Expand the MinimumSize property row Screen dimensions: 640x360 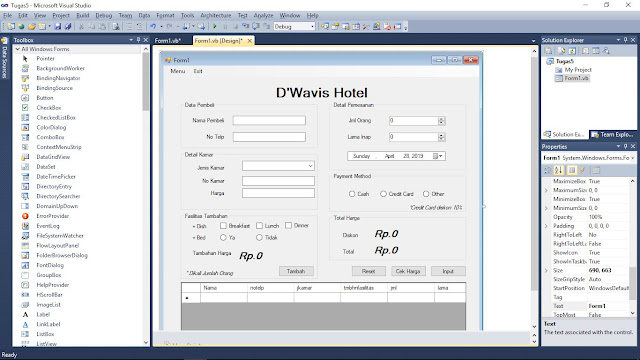click(546, 208)
